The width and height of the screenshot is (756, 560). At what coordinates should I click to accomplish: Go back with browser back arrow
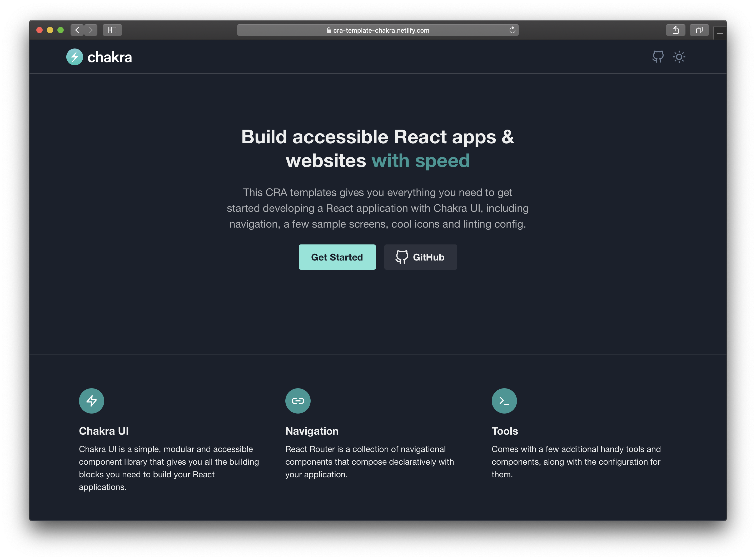pos(77,30)
